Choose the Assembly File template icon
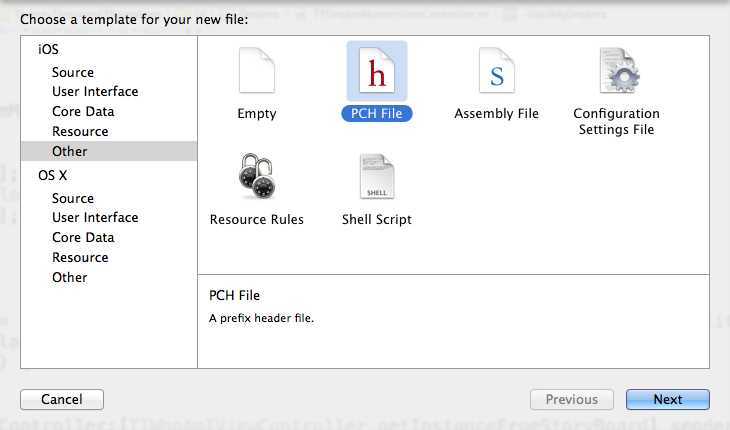The image size is (730, 430). click(x=496, y=71)
